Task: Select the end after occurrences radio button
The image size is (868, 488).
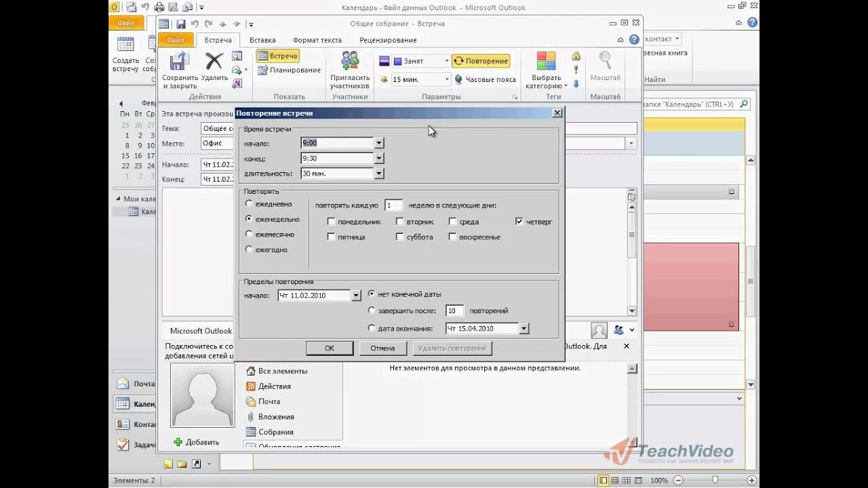Action: [x=372, y=310]
